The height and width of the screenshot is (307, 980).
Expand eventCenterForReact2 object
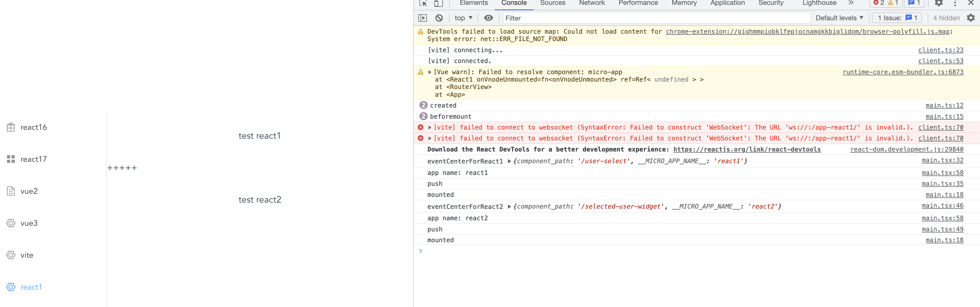click(509, 207)
